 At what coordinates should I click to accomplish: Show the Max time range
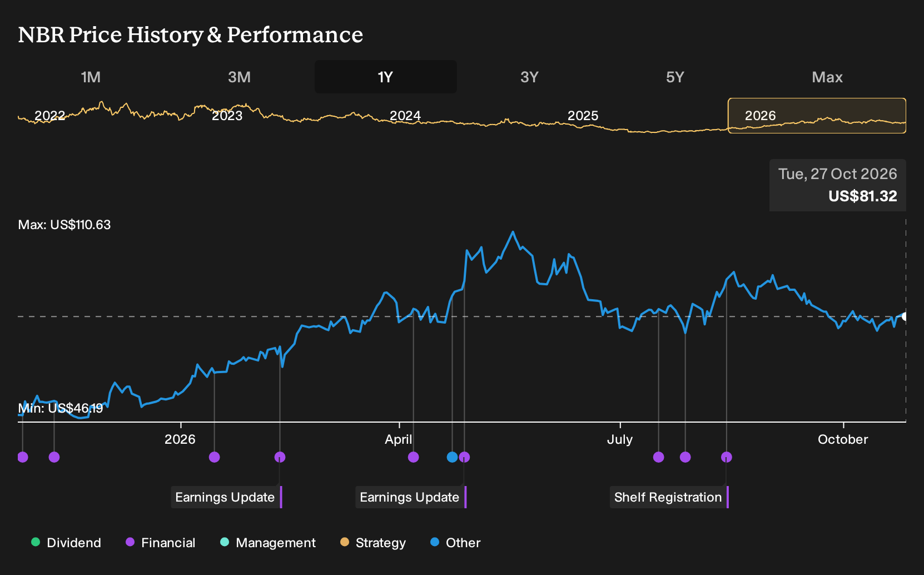coord(827,77)
